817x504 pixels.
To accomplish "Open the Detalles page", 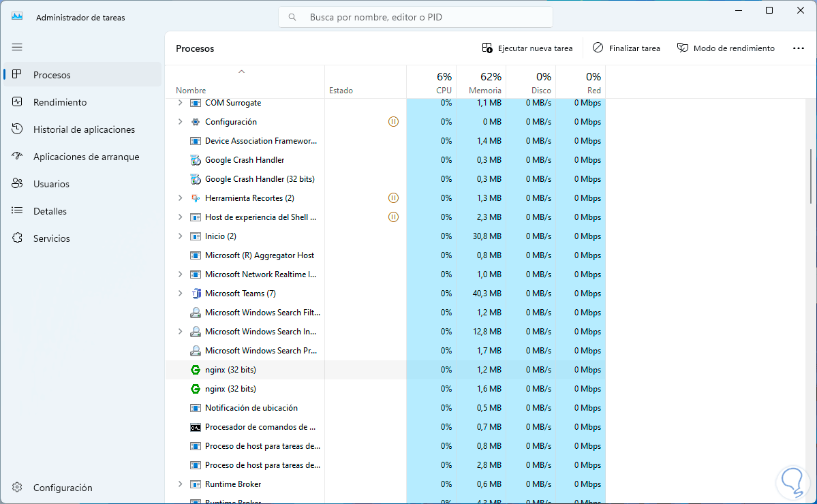I will point(50,211).
